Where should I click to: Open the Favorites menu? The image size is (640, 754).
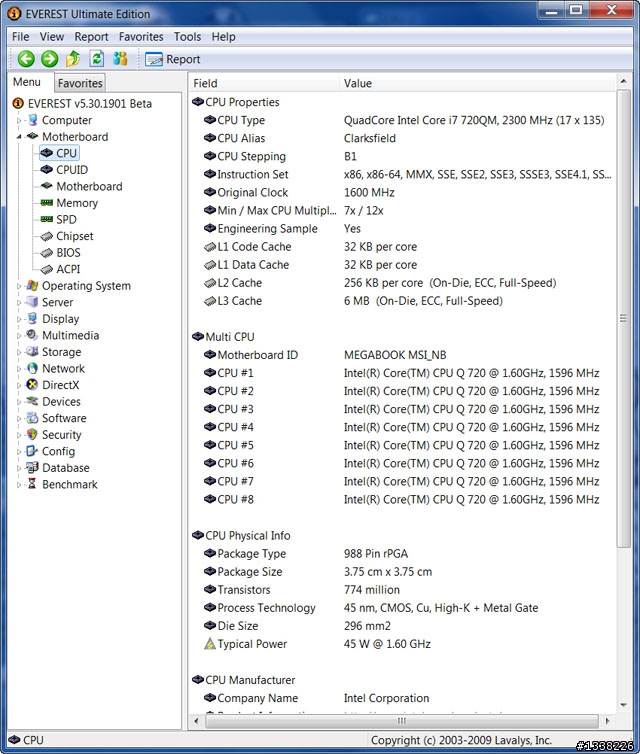[x=141, y=37]
